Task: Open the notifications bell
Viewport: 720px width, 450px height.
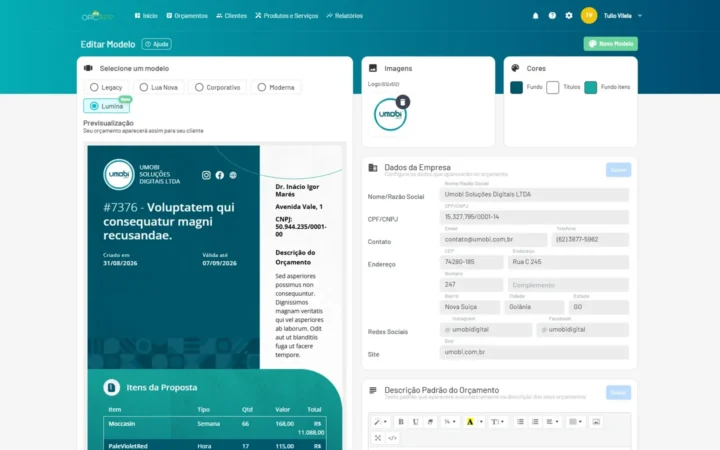Action: [535, 16]
